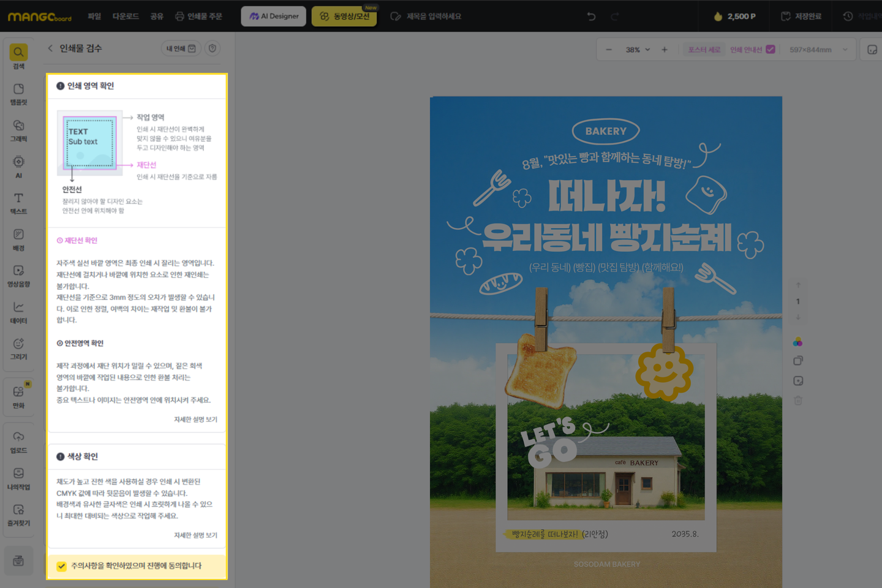Toggle the 주의사항 agreement checkbox
This screenshot has width=882, height=588.
point(62,566)
